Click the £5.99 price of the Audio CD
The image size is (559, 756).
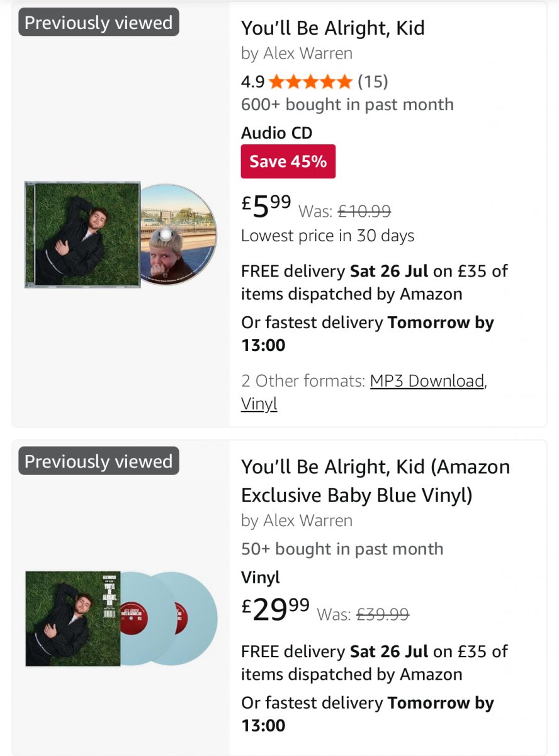pyautogui.click(x=266, y=205)
